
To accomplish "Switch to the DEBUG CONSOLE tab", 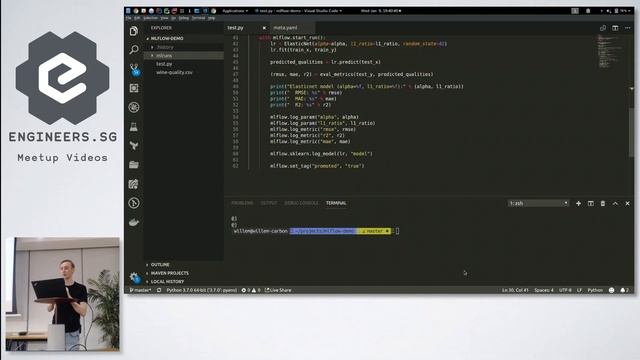I will [x=301, y=203].
